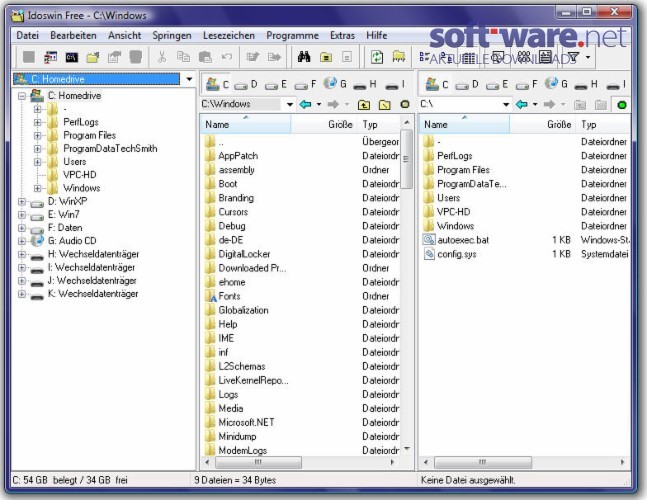Sort middle pane by Name column
Screen dimensions: 647x500
(246, 124)
